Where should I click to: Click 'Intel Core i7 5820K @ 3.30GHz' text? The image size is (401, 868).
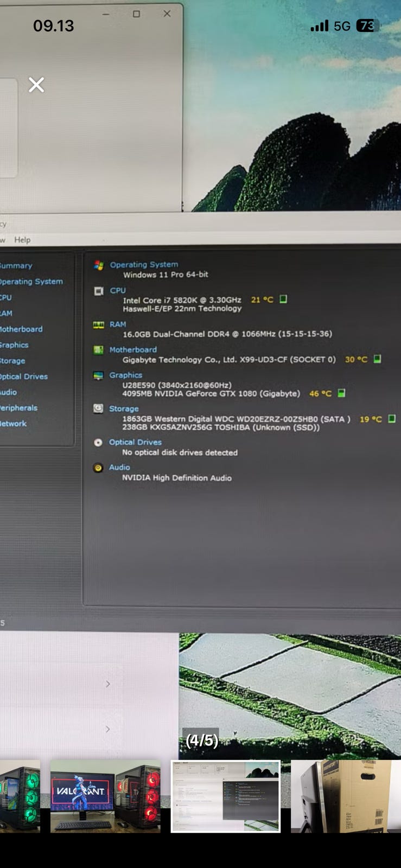tap(182, 300)
